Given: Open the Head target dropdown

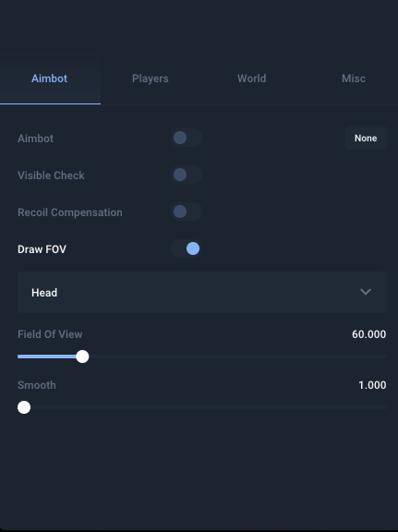Looking at the screenshot, I should [202, 293].
